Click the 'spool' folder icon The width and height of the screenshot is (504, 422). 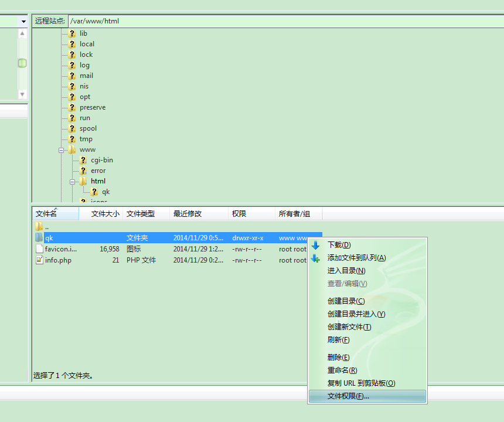pyautogui.click(x=72, y=128)
